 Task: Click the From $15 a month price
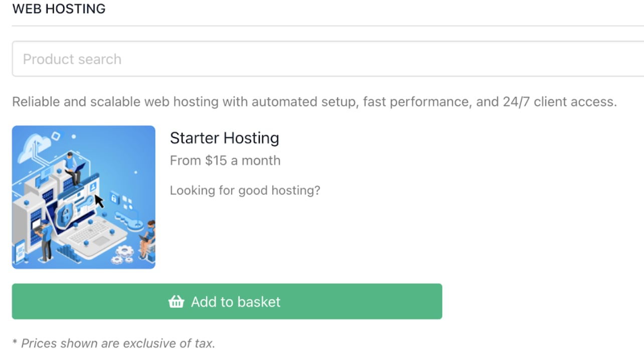(x=225, y=160)
